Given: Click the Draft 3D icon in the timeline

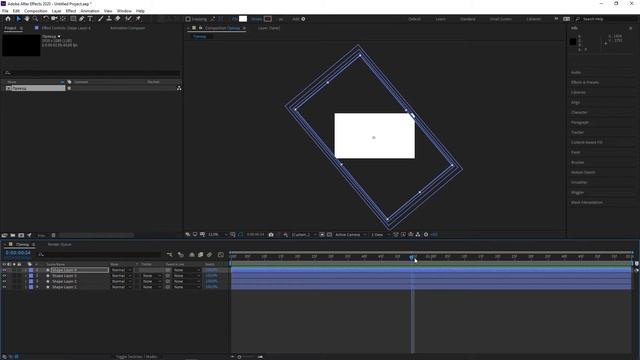Looking at the screenshot, I should coord(180,255).
